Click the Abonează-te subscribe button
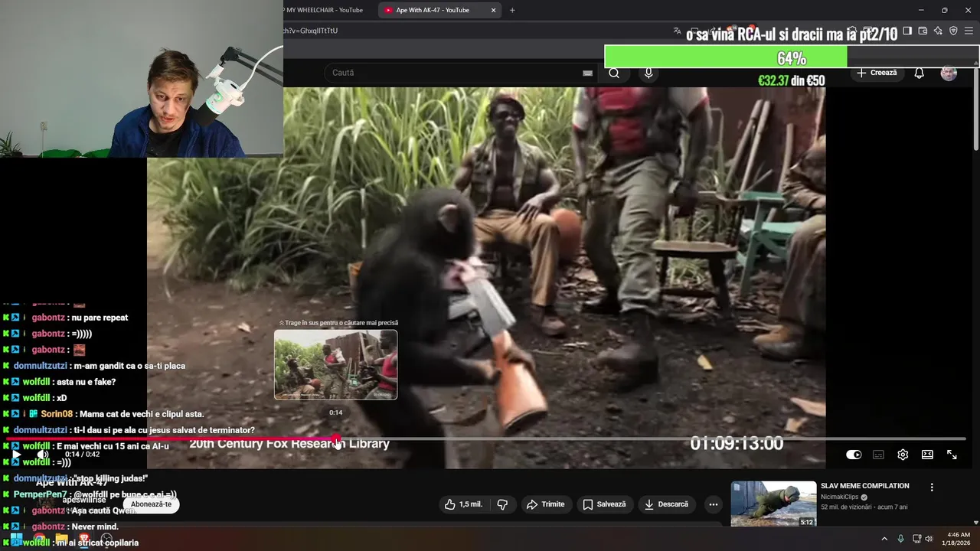 (x=151, y=504)
